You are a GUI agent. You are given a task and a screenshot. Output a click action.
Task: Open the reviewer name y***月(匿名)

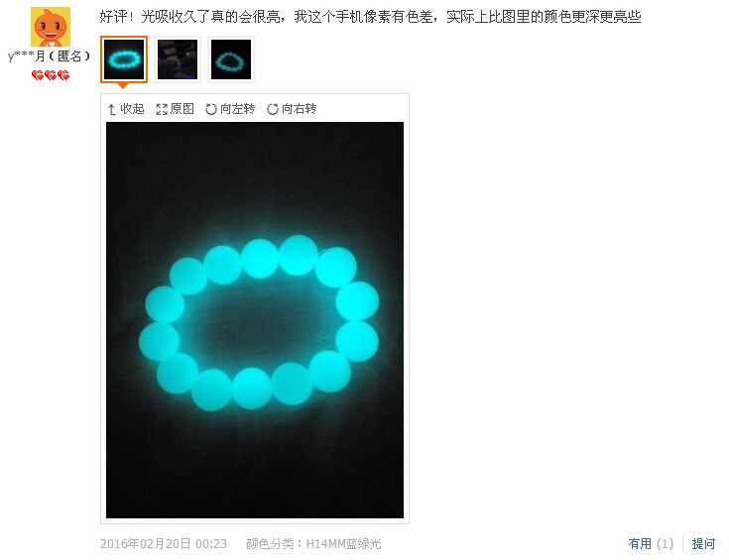click(x=49, y=56)
